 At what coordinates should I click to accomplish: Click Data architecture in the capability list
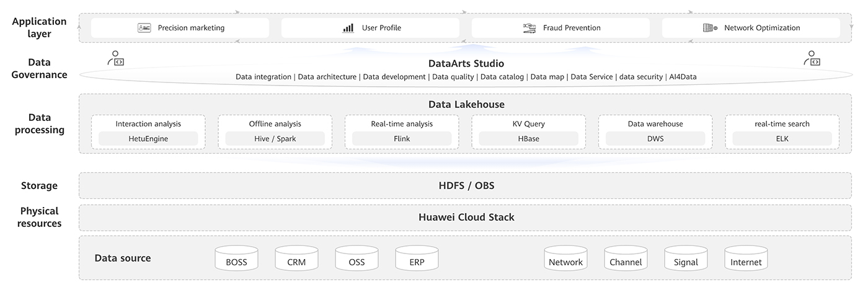327,77
